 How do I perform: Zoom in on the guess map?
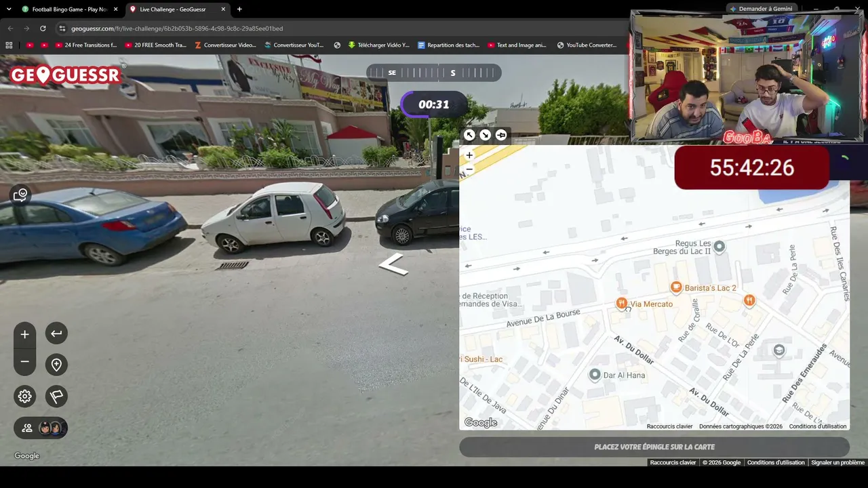tap(469, 155)
